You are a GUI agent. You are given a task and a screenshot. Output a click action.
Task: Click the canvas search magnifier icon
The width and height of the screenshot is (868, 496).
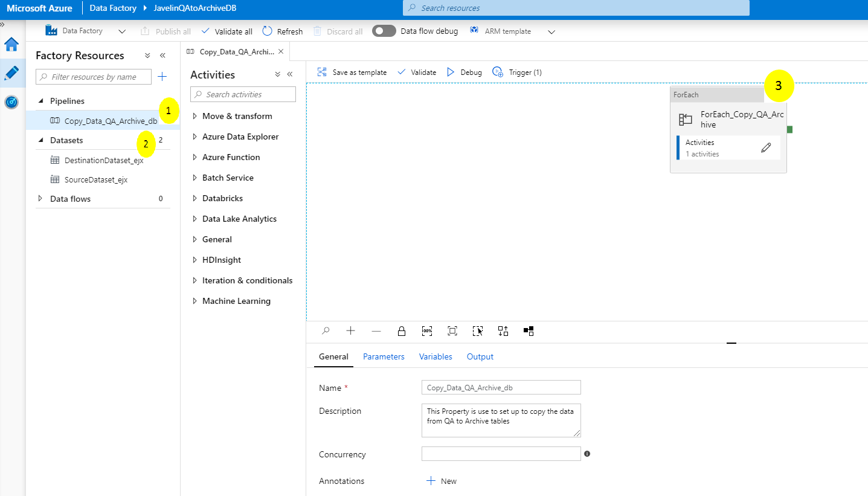point(326,330)
